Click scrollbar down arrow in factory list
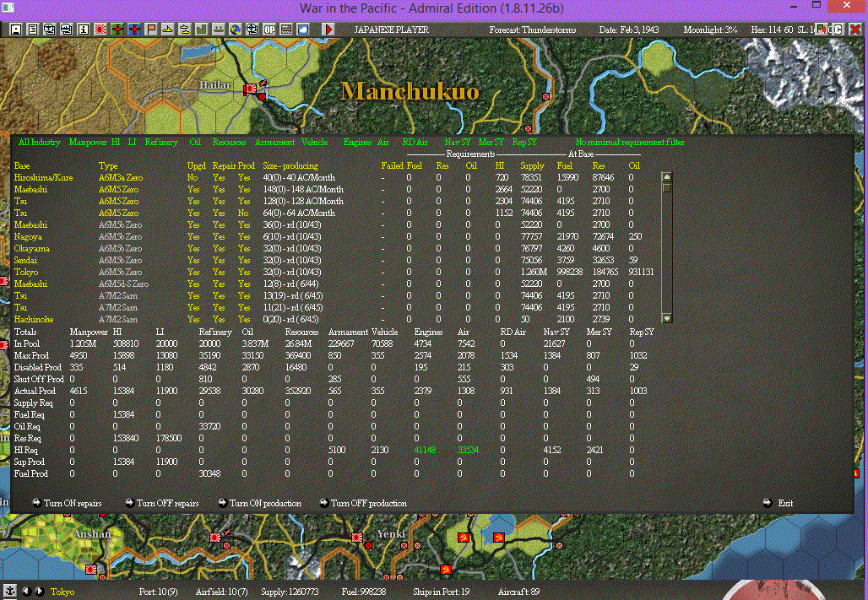 click(666, 318)
